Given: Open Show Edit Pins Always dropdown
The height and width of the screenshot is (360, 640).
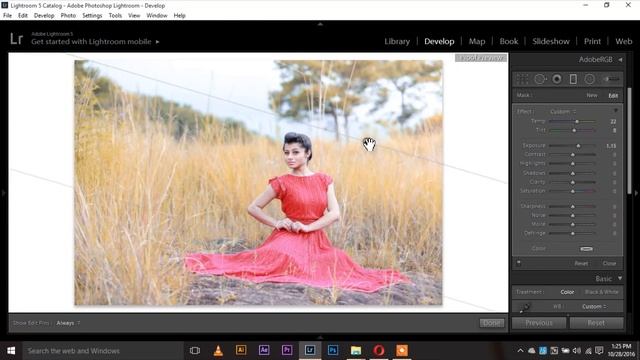Looking at the screenshot, I should 68,323.
